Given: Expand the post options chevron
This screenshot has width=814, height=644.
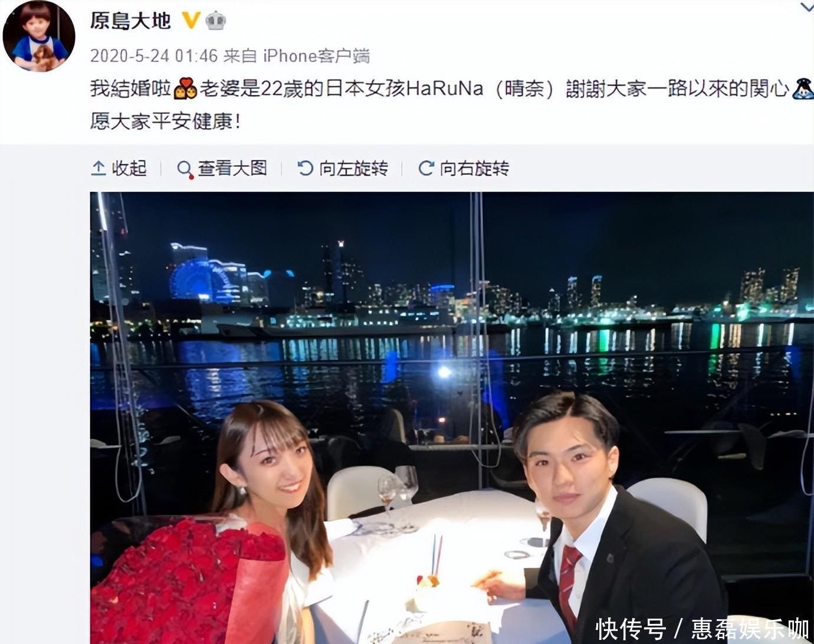Looking at the screenshot, I should [x=806, y=7].
